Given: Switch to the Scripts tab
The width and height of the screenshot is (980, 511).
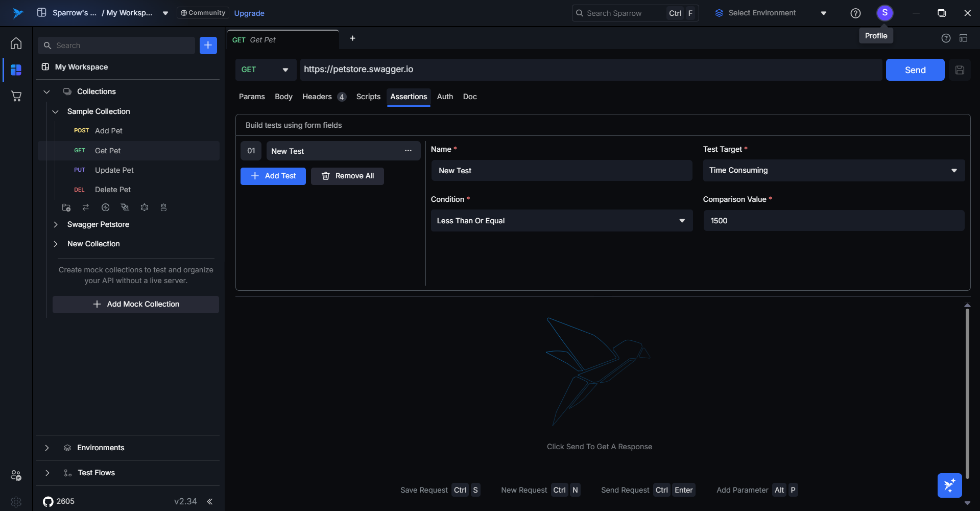Looking at the screenshot, I should (368, 97).
